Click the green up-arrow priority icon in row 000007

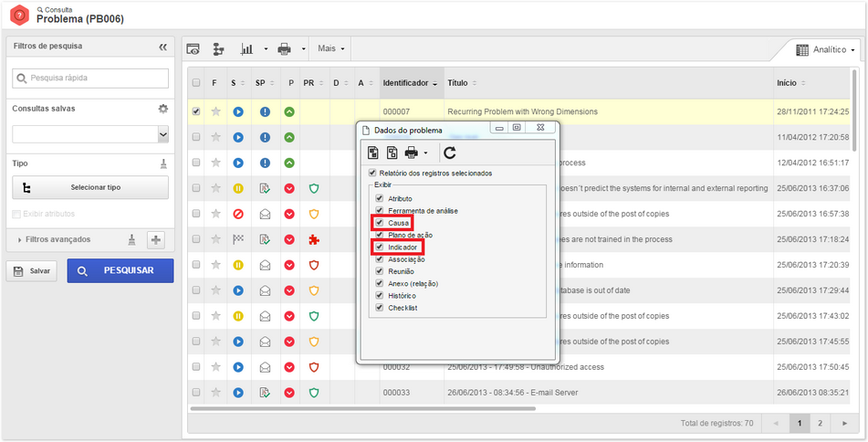click(x=289, y=112)
